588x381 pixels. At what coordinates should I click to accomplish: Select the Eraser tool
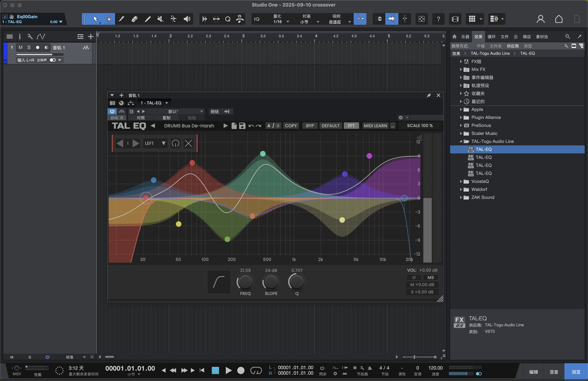[134, 19]
